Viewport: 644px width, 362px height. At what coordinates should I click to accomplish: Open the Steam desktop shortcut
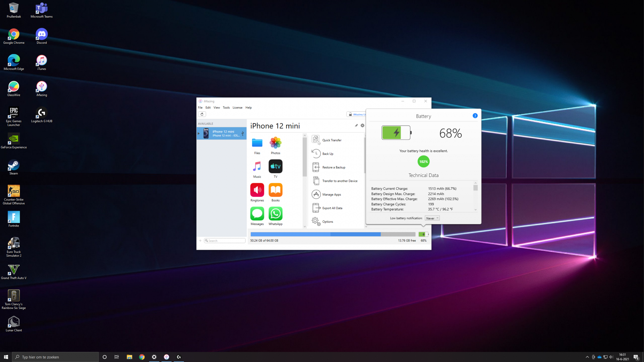[14, 167]
